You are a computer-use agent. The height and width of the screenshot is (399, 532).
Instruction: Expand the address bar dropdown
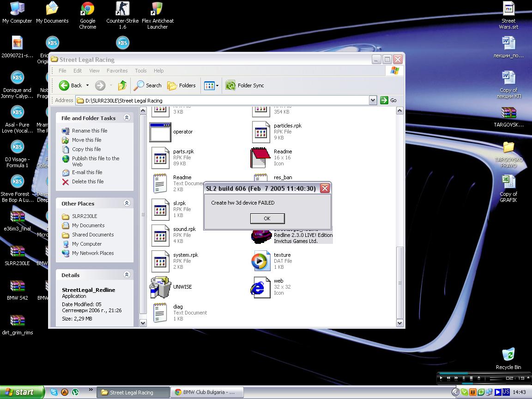point(373,100)
